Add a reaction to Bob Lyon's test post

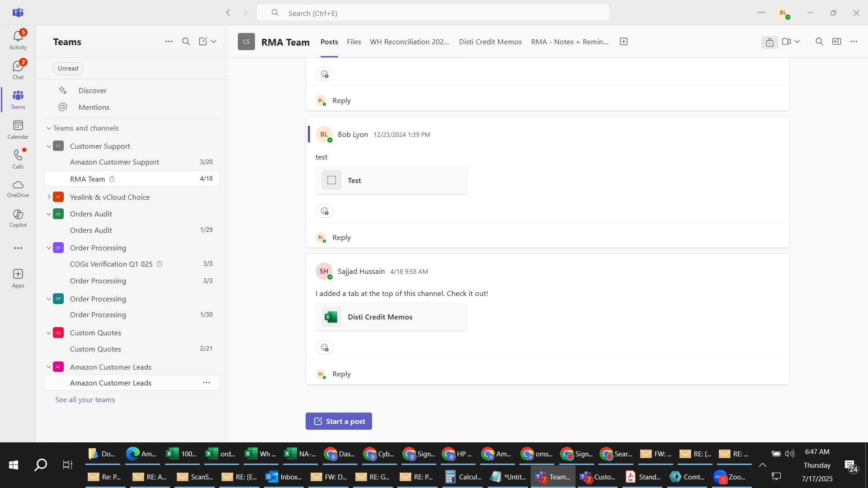(x=325, y=211)
